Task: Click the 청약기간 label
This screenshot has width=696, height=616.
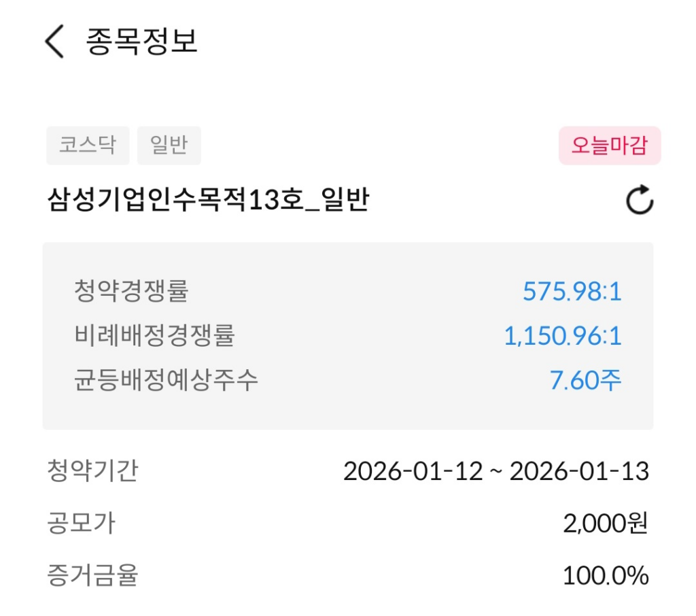Action: coord(92,470)
